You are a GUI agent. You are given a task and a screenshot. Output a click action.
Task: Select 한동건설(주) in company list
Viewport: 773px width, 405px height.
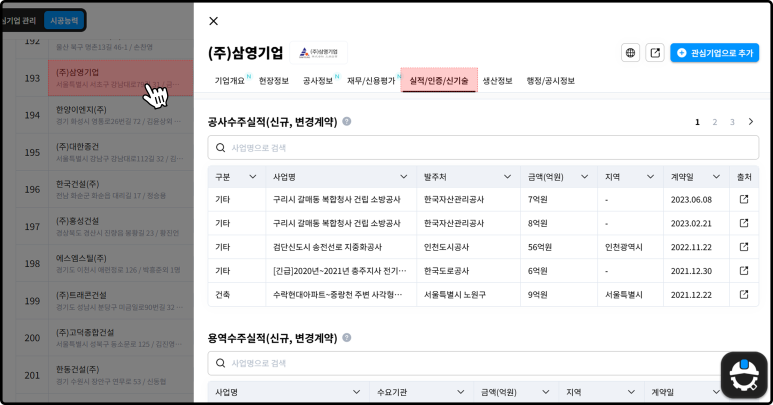coord(120,375)
